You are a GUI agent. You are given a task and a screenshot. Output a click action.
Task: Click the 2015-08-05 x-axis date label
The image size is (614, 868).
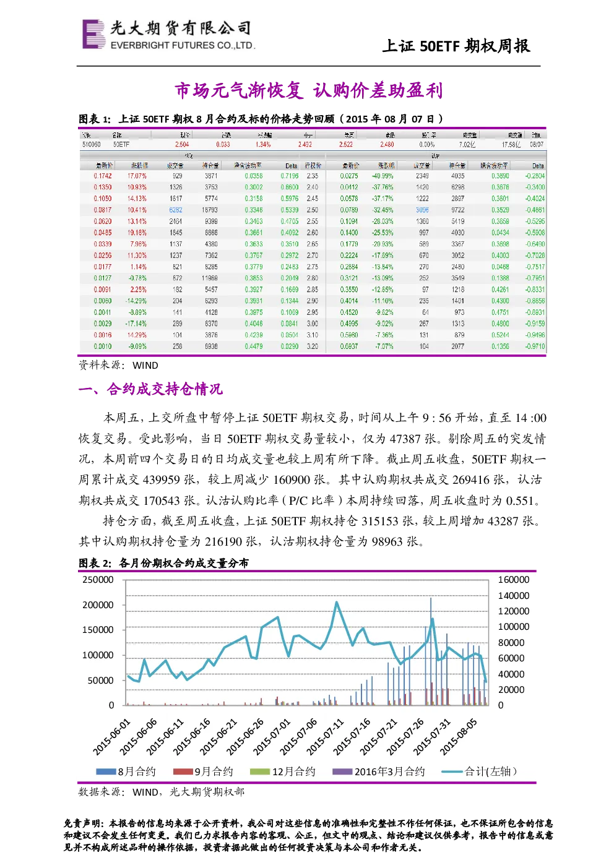click(459, 737)
